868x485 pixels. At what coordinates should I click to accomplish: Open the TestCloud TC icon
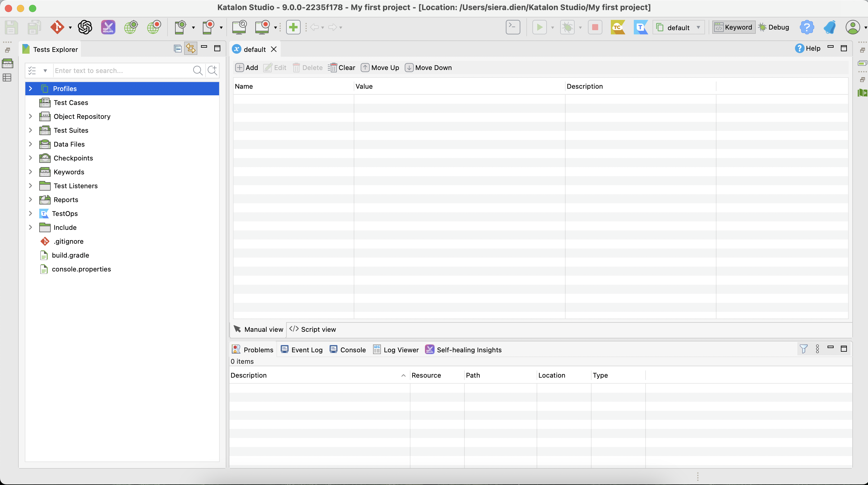618,27
